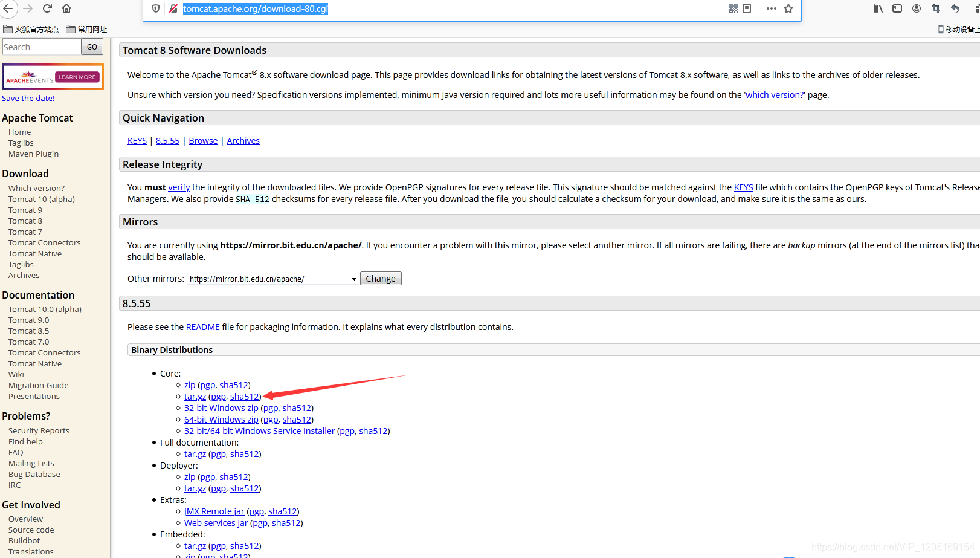Download the Embedded tar.gz
This screenshot has width=980, height=558.
tap(195, 546)
